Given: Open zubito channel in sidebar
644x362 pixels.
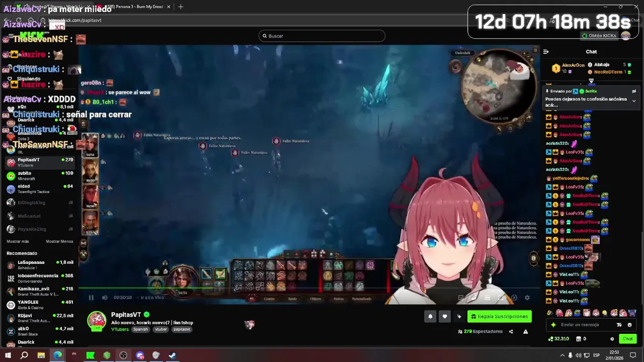Looking at the screenshot, I should [39, 175].
